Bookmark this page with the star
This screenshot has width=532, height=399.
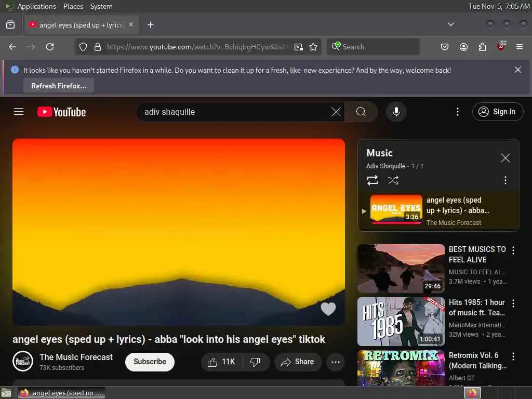313,47
